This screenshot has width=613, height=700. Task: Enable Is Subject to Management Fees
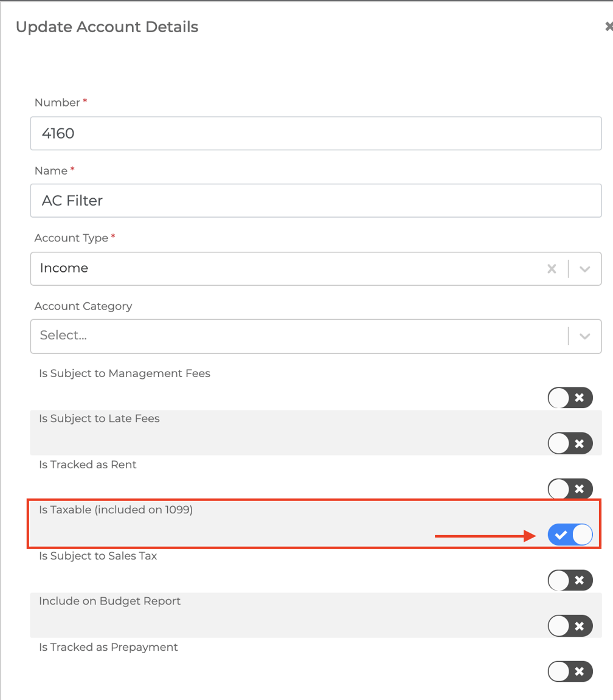pyautogui.click(x=570, y=398)
